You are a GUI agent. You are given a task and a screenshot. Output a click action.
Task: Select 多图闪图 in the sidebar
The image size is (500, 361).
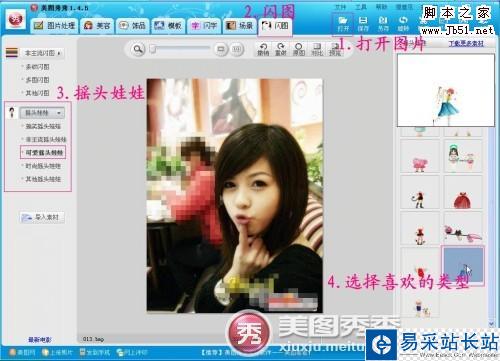[37, 80]
